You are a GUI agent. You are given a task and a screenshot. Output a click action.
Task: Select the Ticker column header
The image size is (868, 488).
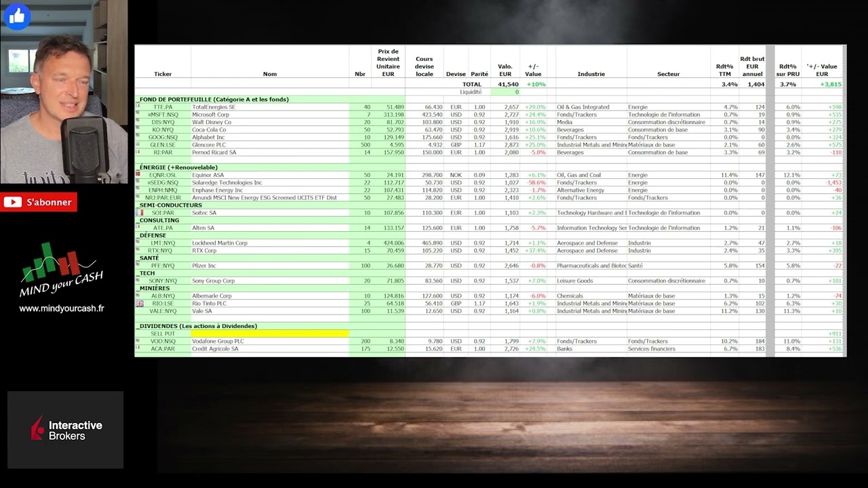tap(163, 74)
